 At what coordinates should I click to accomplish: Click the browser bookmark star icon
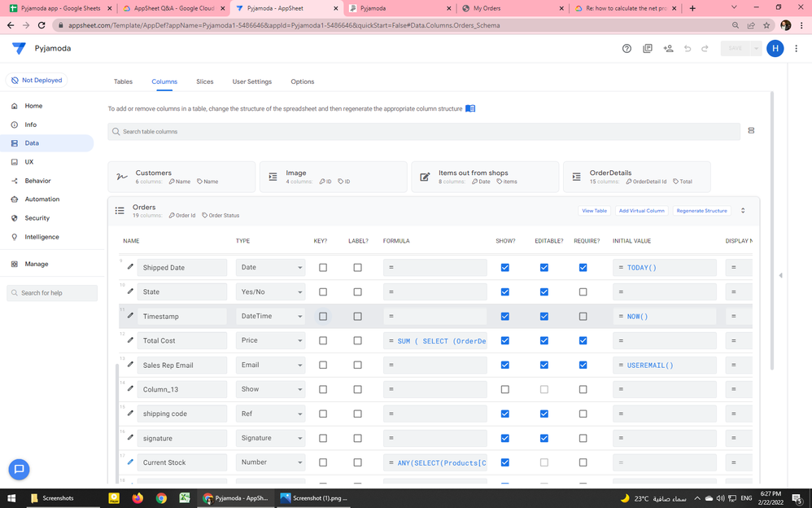[x=766, y=25]
